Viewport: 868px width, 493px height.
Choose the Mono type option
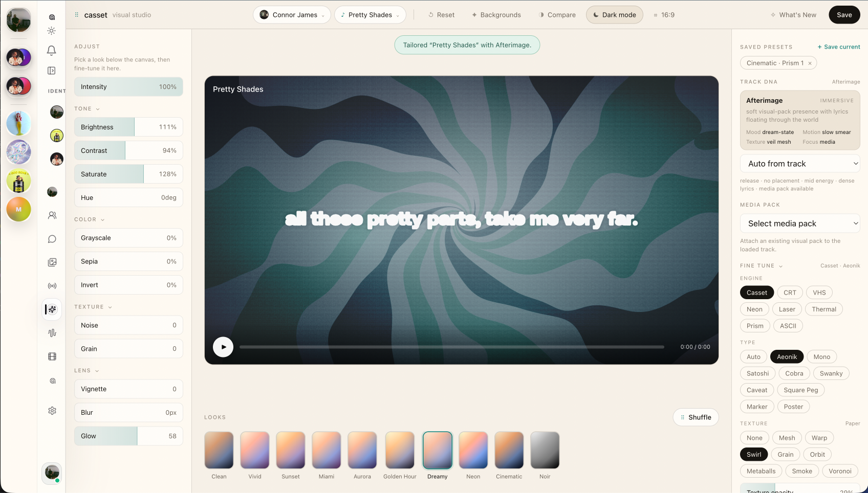click(822, 357)
